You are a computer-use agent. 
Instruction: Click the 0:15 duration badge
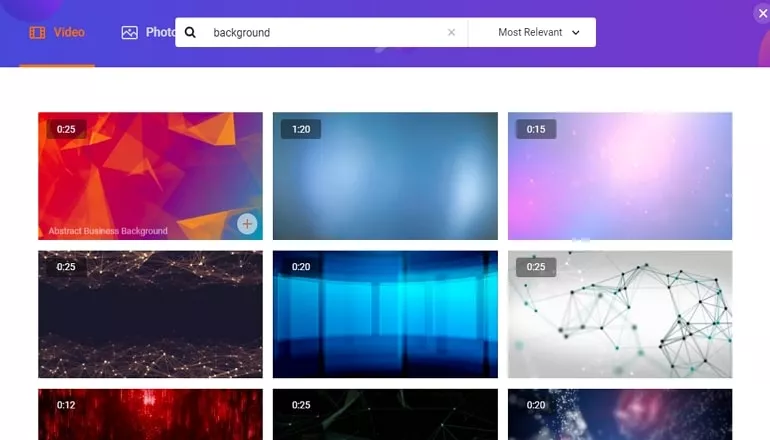tap(536, 129)
